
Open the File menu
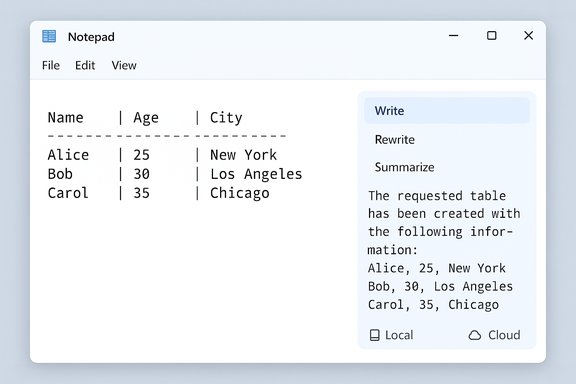click(51, 65)
